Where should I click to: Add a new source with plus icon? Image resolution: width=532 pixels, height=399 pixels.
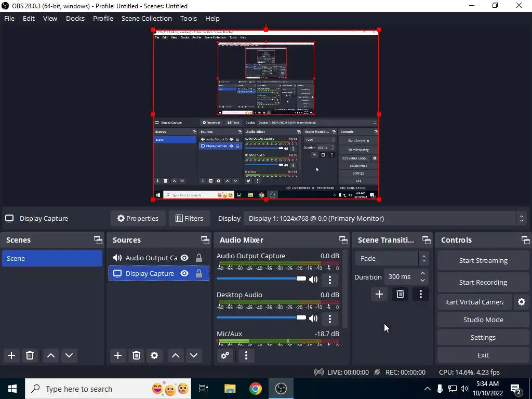(x=118, y=355)
